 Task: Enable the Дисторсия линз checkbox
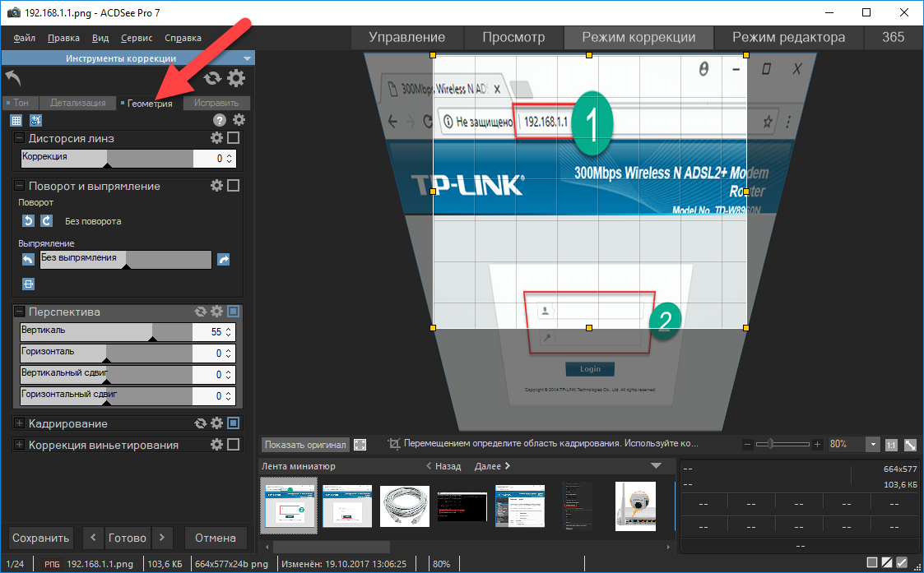[234, 138]
